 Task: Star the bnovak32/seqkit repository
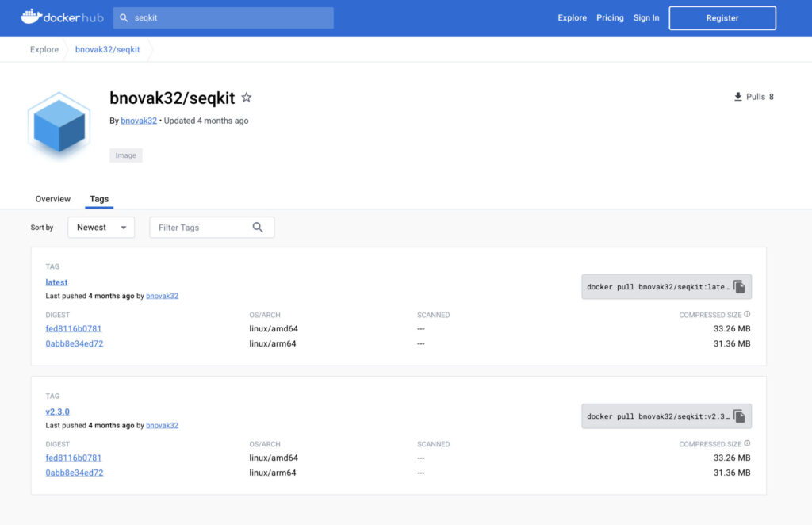(x=247, y=98)
